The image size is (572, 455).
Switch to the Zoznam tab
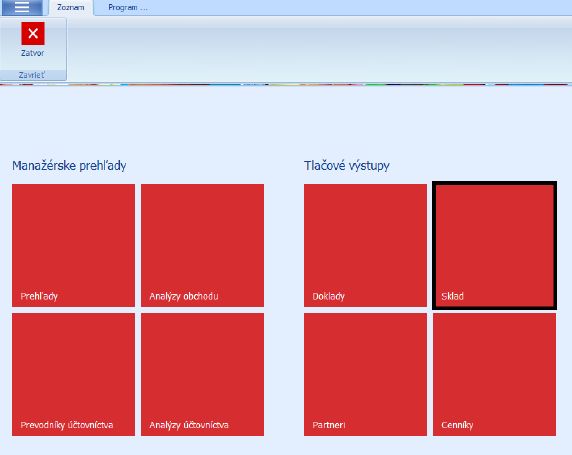(x=71, y=8)
